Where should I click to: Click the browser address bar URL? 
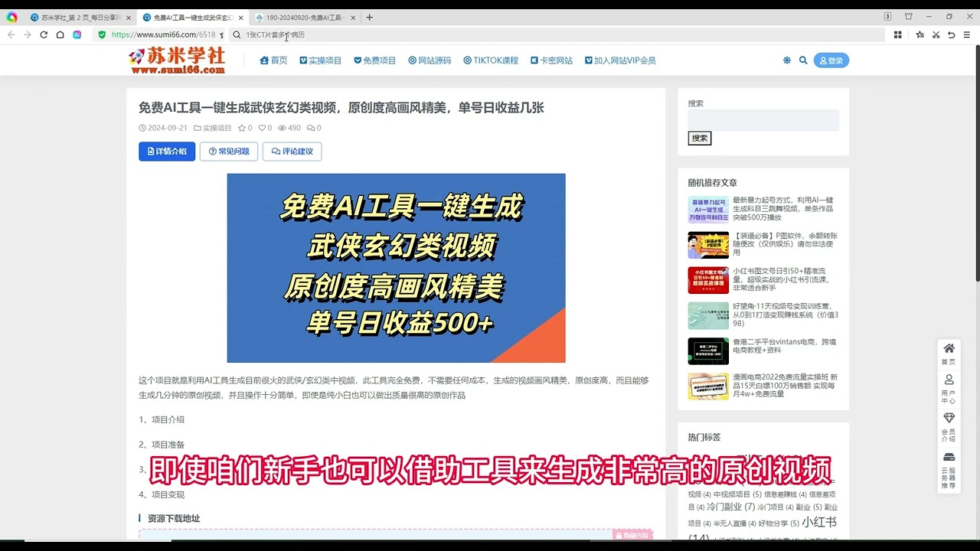(163, 34)
